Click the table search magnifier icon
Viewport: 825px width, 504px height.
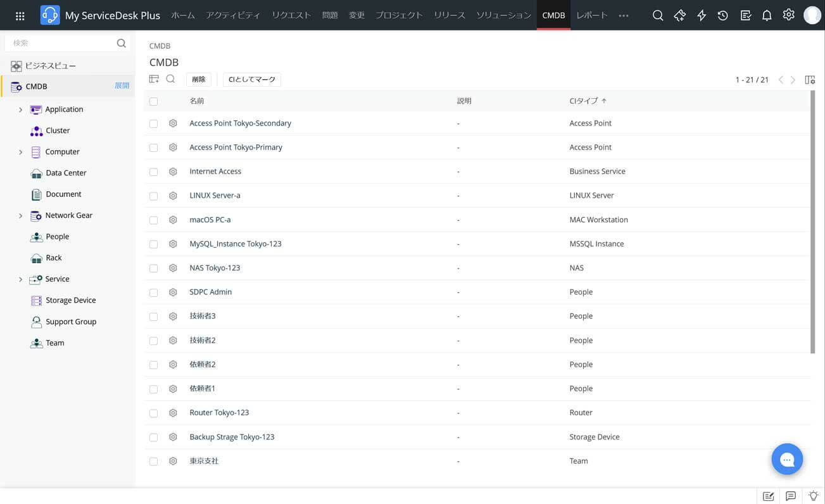170,79
